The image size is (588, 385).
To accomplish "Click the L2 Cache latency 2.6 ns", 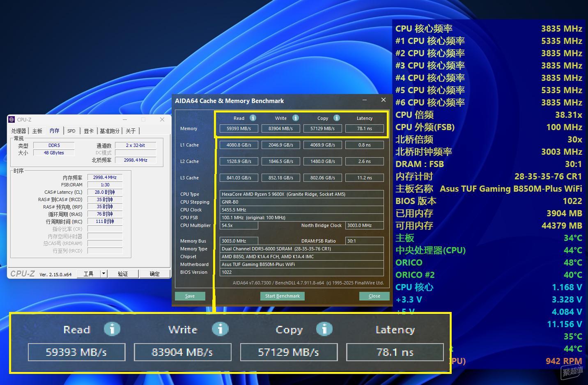I will click(365, 161).
